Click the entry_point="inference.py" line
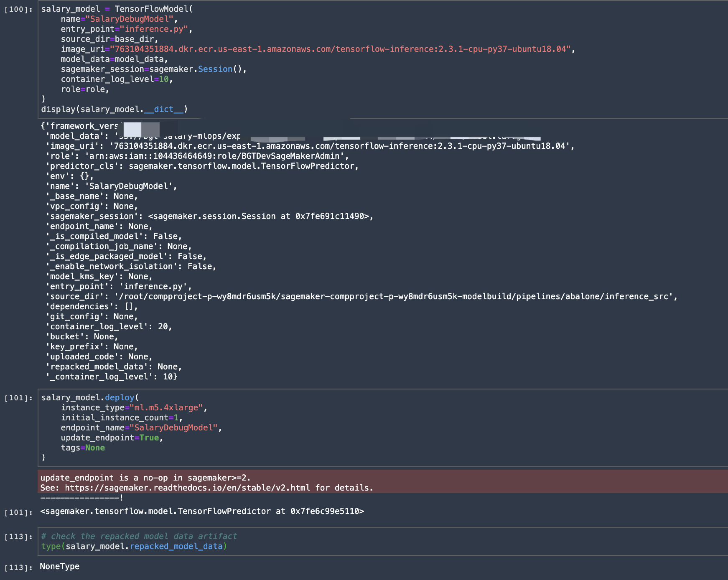This screenshot has width=728, height=580. tap(127, 29)
